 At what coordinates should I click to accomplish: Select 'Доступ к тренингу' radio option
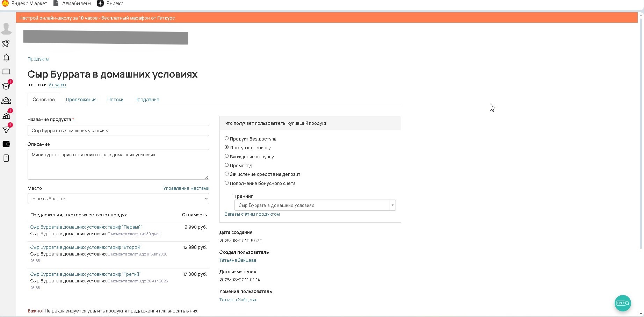pos(226,147)
